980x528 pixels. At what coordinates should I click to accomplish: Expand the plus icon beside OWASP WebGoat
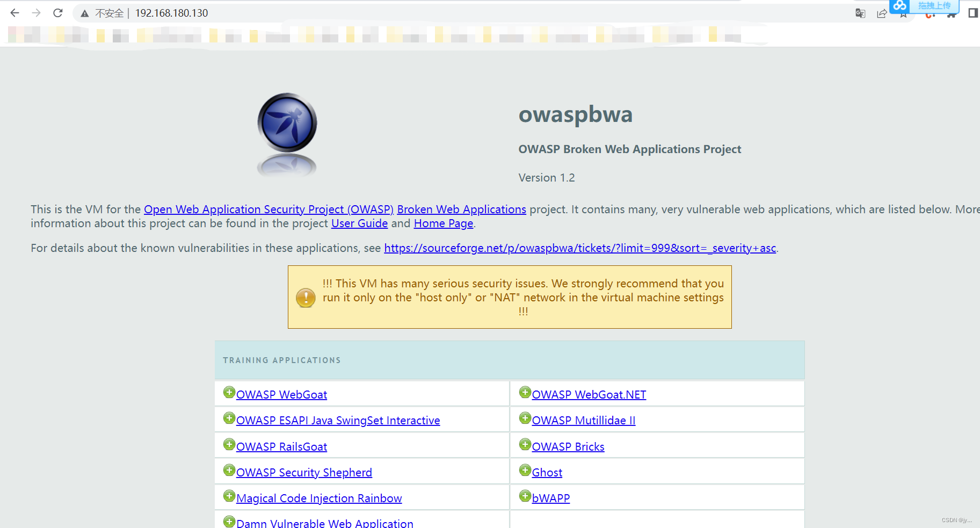pyautogui.click(x=229, y=392)
